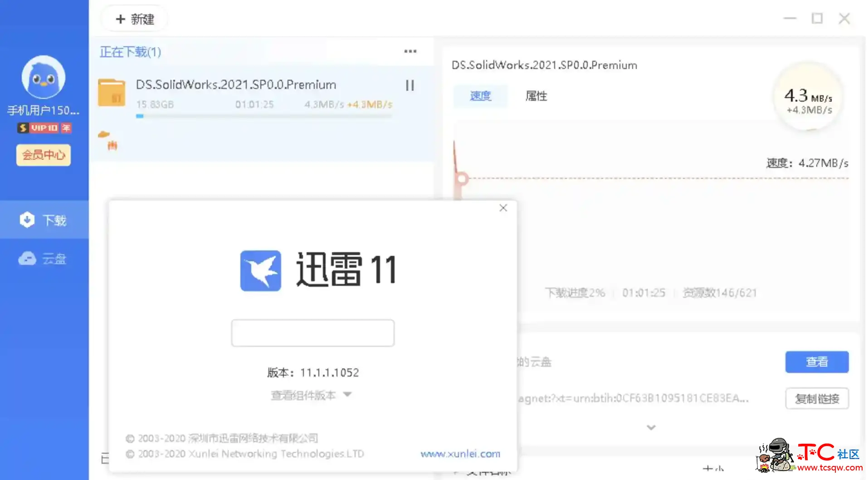Viewport: 868px width, 480px height.
Task: Click the 复制链接 button
Action: tap(817, 399)
